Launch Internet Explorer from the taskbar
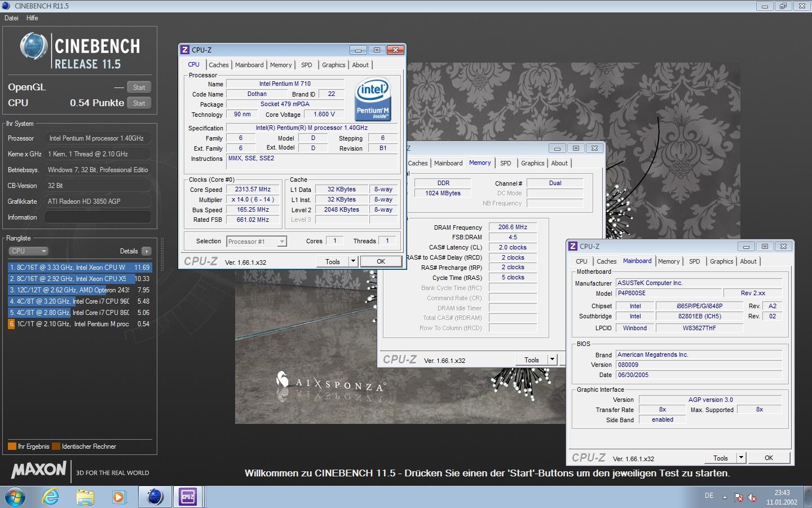Viewport: 812px width, 508px height. pos(51,497)
